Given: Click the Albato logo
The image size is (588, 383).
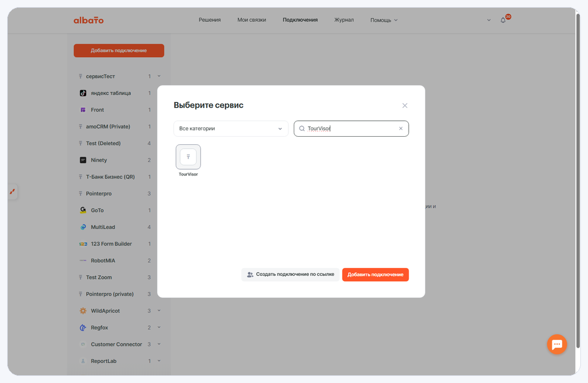Looking at the screenshot, I should tap(88, 20).
